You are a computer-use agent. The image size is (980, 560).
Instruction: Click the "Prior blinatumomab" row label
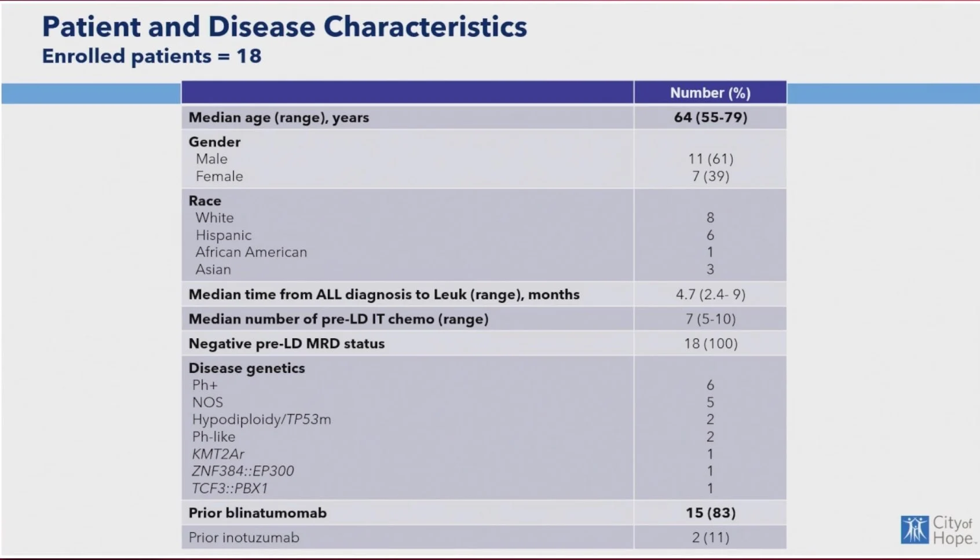tap(257, 513)
